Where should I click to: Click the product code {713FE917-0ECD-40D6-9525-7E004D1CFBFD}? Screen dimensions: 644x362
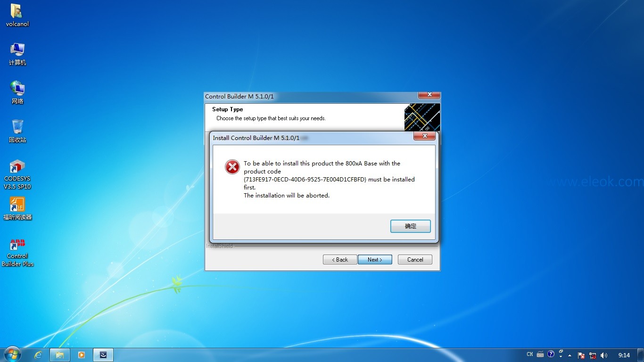coord(305,180)
